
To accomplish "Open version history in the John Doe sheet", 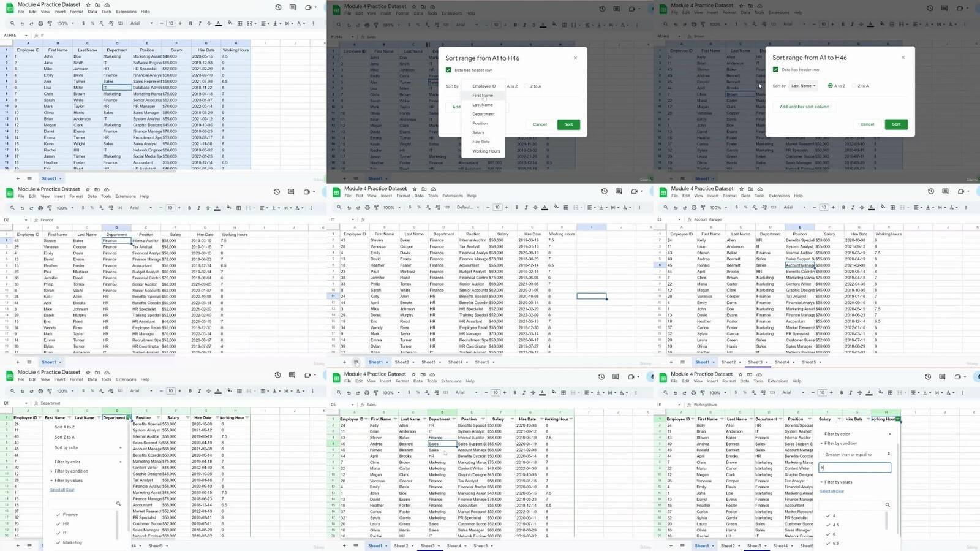I will pyautogui.click(x=278, y=7).
